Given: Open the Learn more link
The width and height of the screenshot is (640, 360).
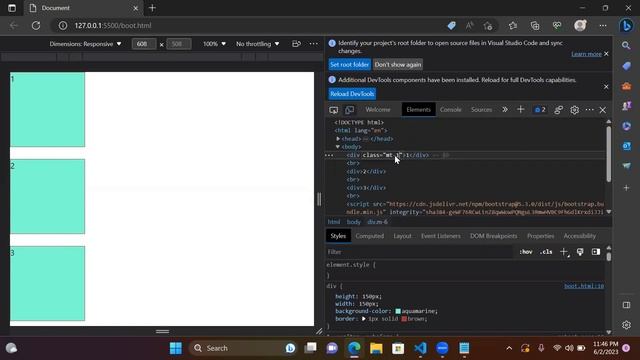Looking at the screenshot, I should click(x=586, y=54).
